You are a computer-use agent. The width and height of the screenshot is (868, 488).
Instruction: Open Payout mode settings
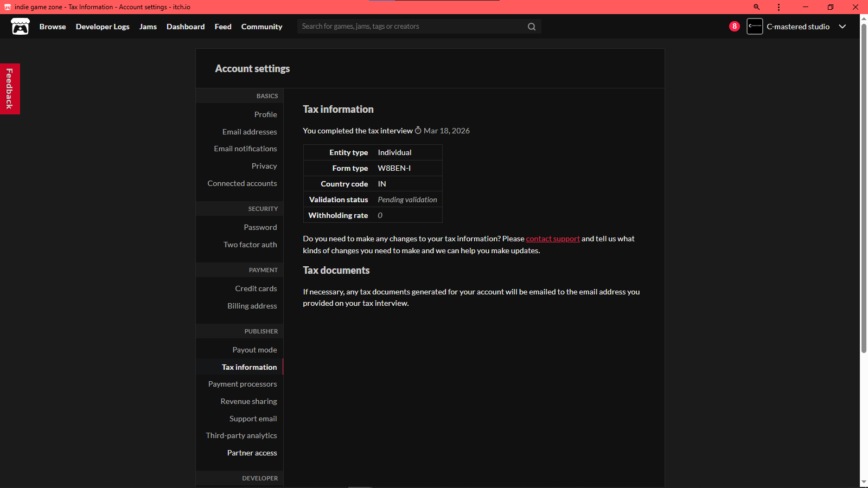coord(255,350)
